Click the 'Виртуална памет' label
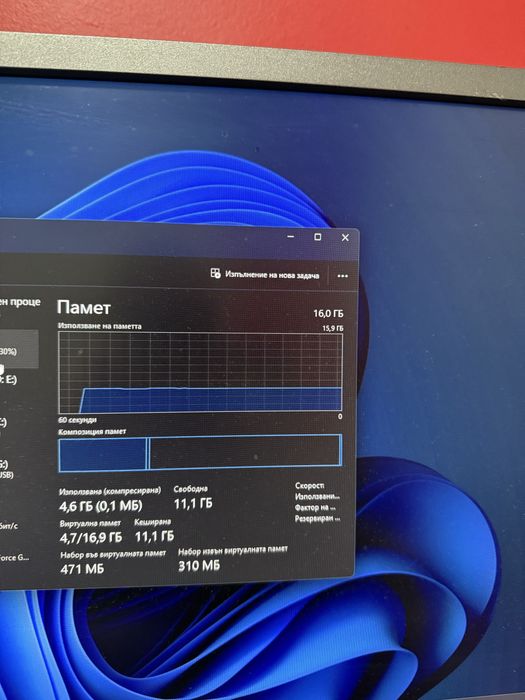This screenshot has height=700, width=525. coord(90,523)
